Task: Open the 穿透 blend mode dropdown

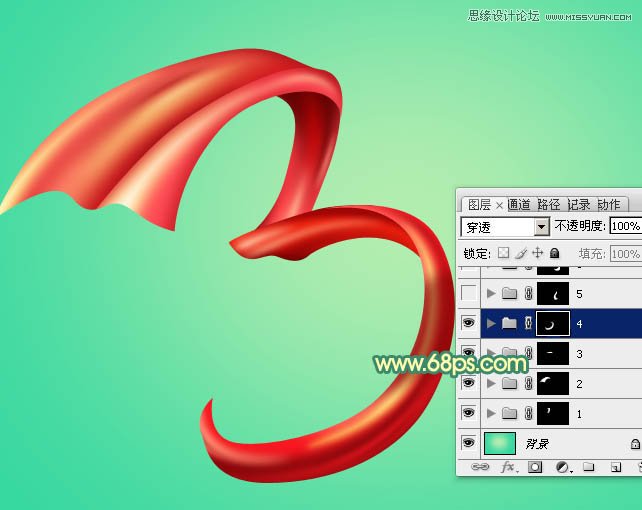Action: point(541,227)
